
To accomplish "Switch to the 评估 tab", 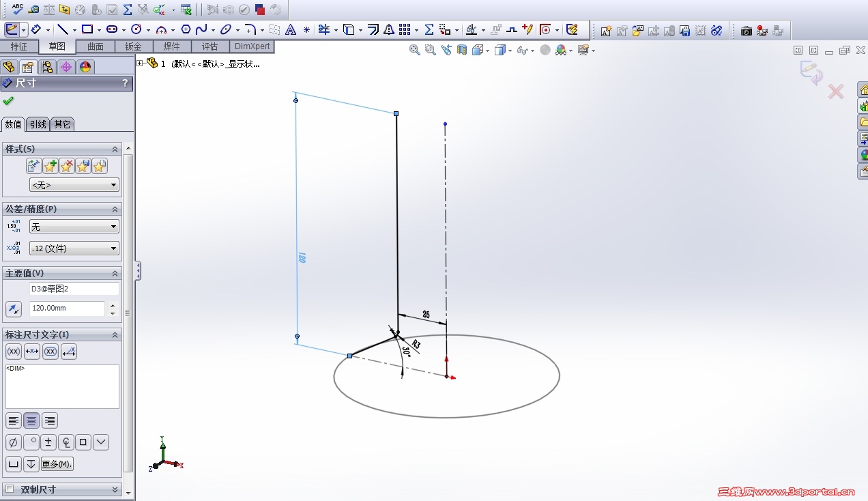I will (x=209, y=46).
